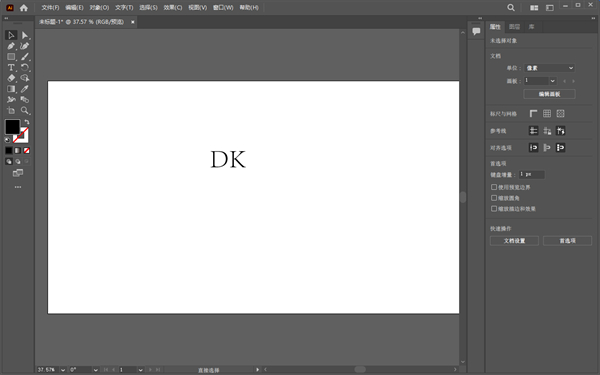Click the 首选项 button
Image resolution: width=600 pixels, height=375 pixels.
pos(567,241)
